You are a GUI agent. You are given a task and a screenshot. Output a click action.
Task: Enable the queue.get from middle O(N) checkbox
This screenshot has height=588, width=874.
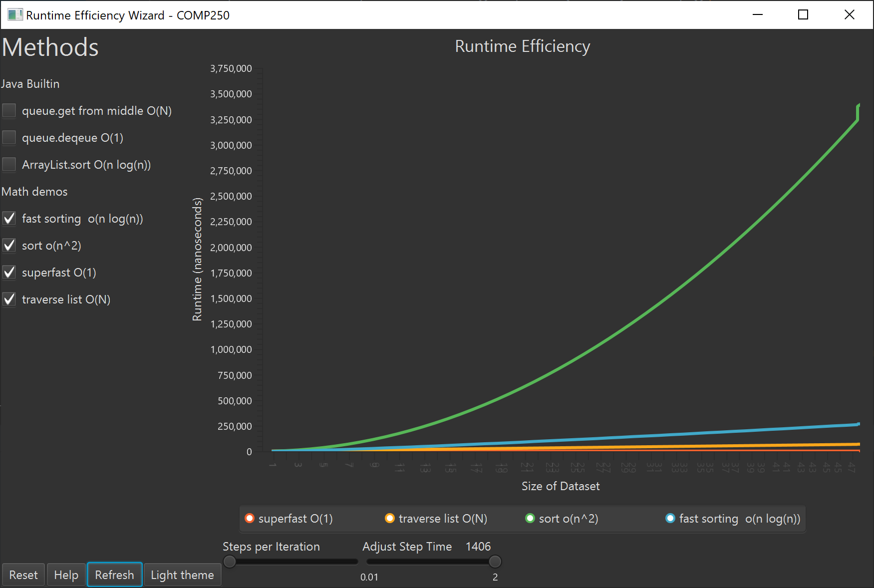[9, 110]
